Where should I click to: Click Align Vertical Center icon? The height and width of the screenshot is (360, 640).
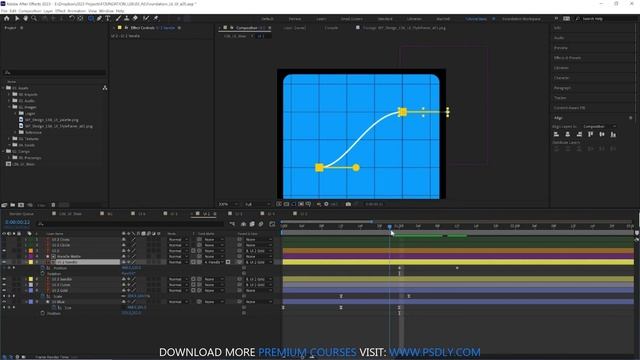pos(602,134)
